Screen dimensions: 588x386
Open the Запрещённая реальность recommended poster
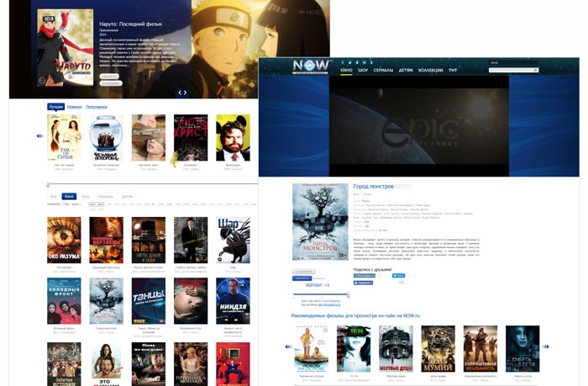click(480, 348)
